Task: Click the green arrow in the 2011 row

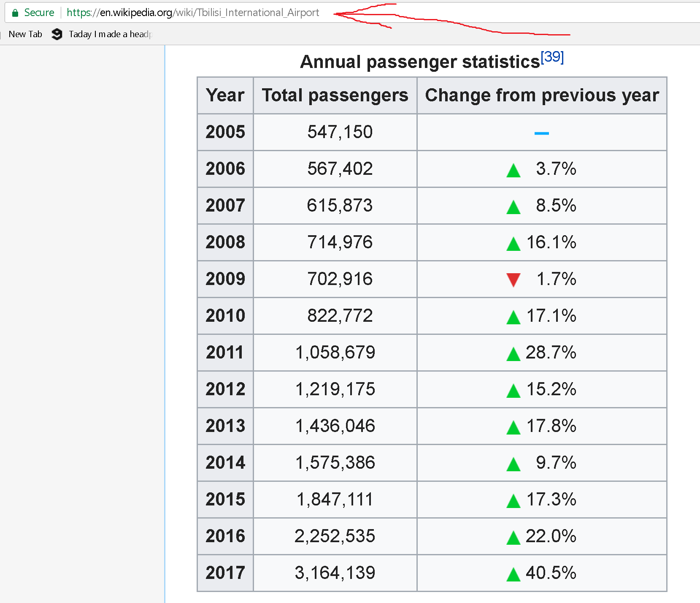Action: pos(513,354)
